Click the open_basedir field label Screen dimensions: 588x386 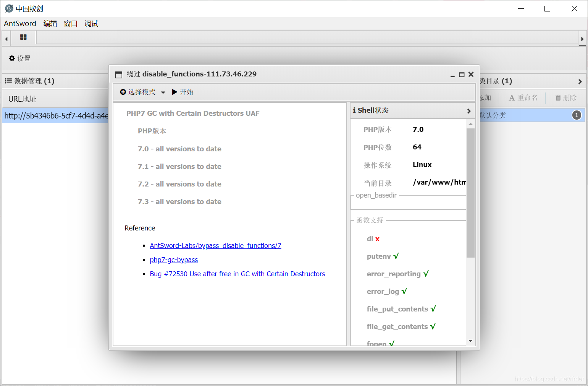[x=376, y=195]
